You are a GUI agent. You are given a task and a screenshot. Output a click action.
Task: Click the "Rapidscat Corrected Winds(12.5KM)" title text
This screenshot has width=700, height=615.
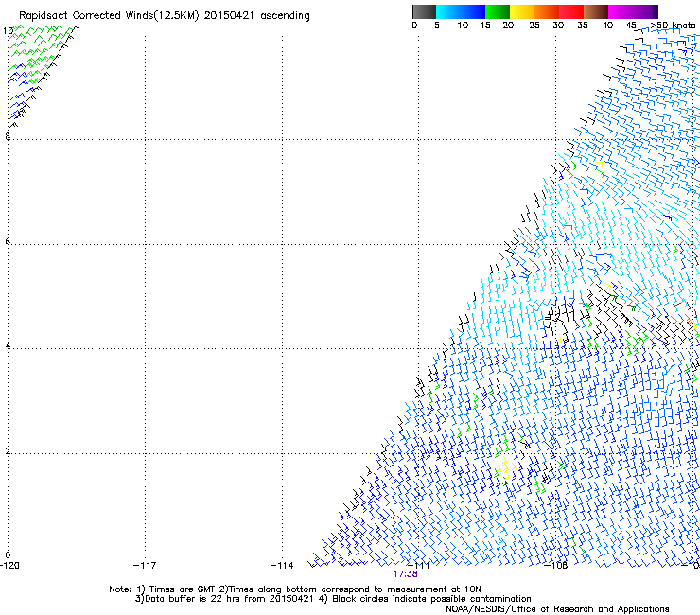109,16
